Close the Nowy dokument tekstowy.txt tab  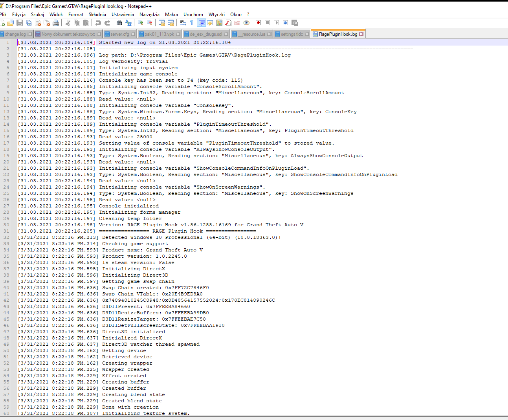pyautogui.click(x=99, y=34)
